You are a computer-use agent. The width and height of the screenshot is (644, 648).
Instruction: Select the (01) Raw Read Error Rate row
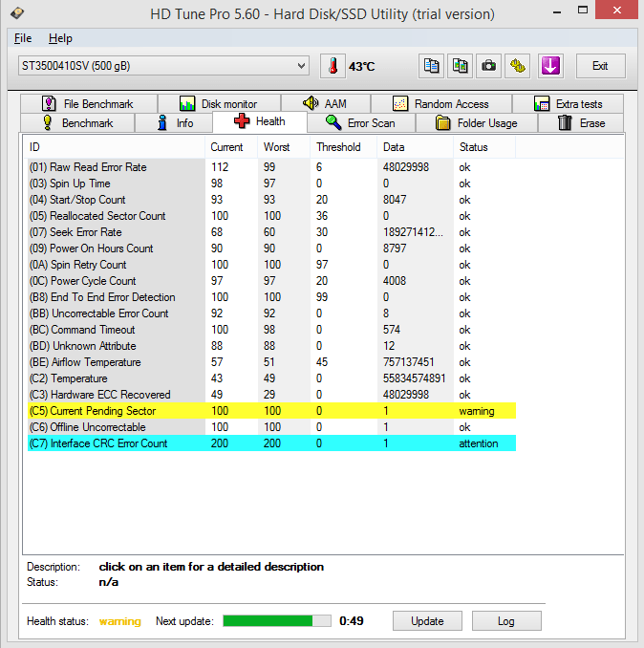[271, 167]
